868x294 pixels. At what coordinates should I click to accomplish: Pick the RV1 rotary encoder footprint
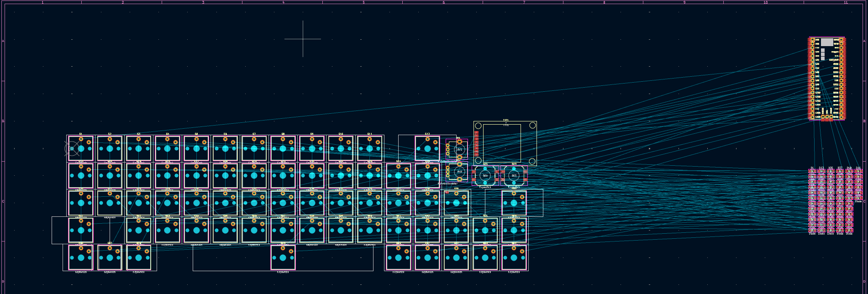(x=459, y=149)
